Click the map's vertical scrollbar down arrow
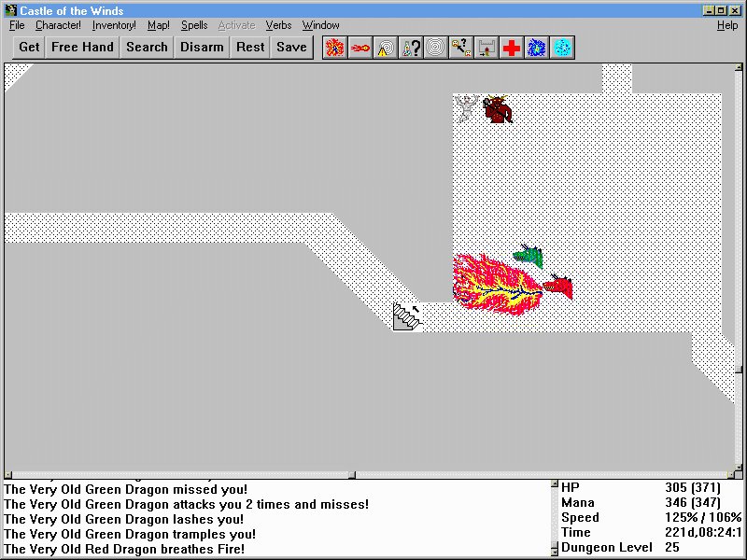 740,466
